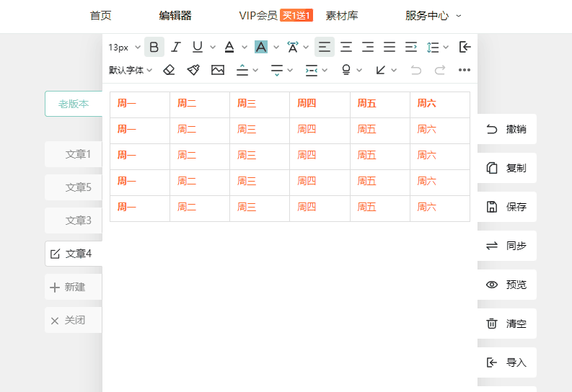Screen dimensions: 572x392
Task: Select 文章3 in the sidebar
Action: 74,220
